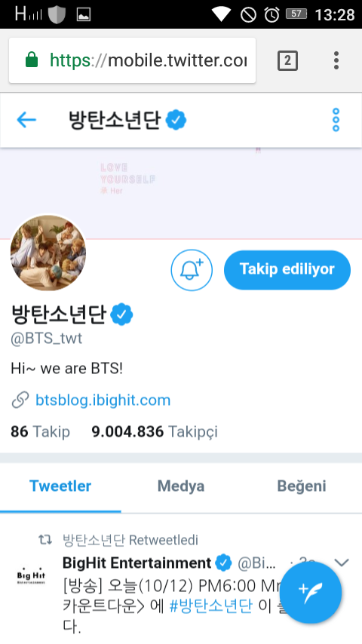View the 9.004.836 Takipçi followers list
Screen dimensions: 362x644
(x=155, y=431)
